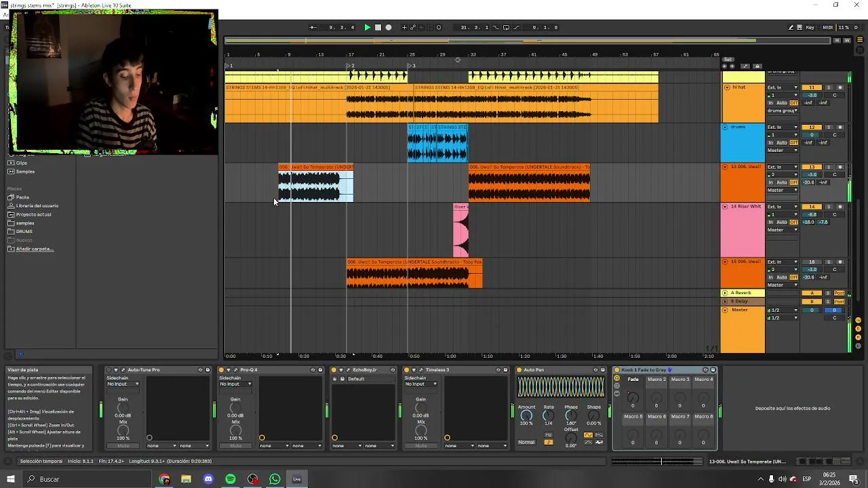
Task: Jump to next locator arrow
Action: click(x=732, y=66)
